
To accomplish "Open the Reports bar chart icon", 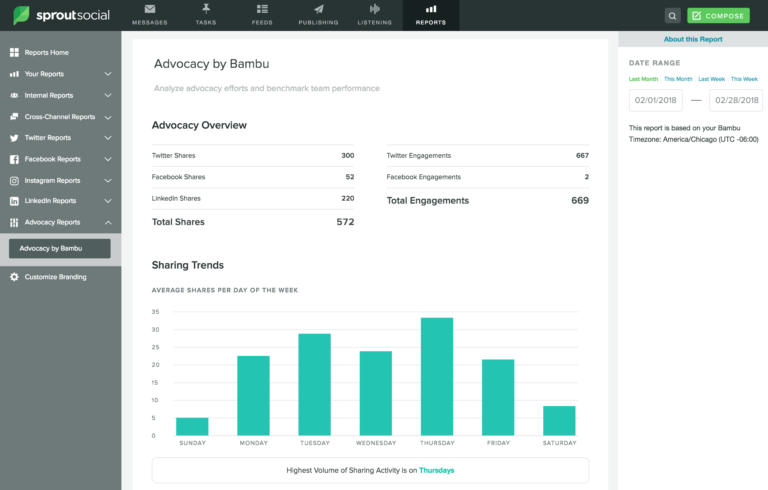I will [x=431, y=9].
